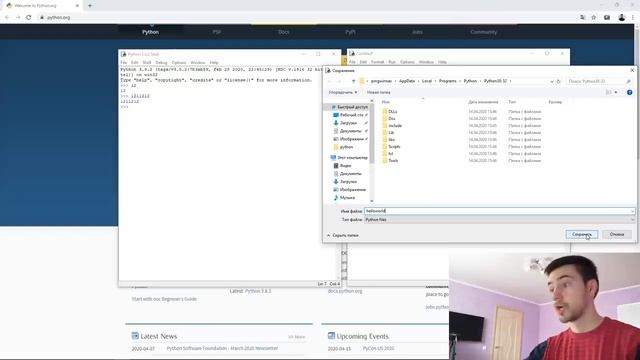Click AppData in the breadcrumb path
The height and width of the screenshot is (360, 640).
(407, 81)
